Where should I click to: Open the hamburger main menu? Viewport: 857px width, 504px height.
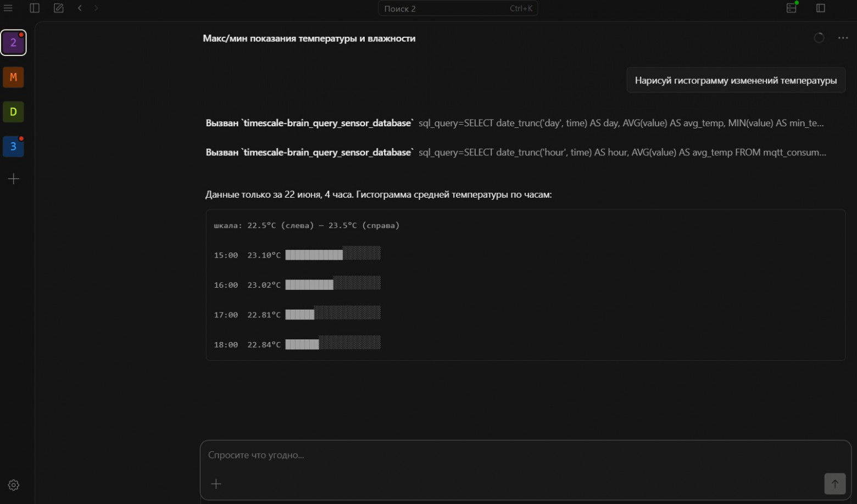click(x=8, y=8)
